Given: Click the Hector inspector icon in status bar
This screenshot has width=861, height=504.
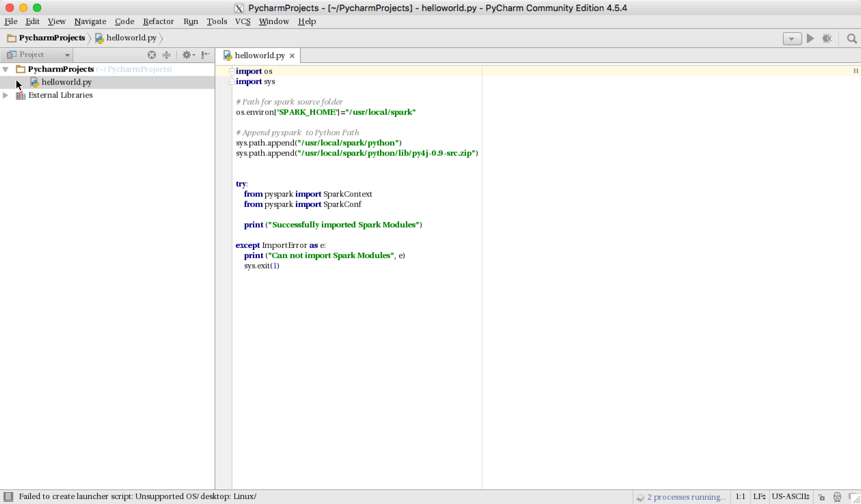Looking at the screenshot, I should pos(836,497).
